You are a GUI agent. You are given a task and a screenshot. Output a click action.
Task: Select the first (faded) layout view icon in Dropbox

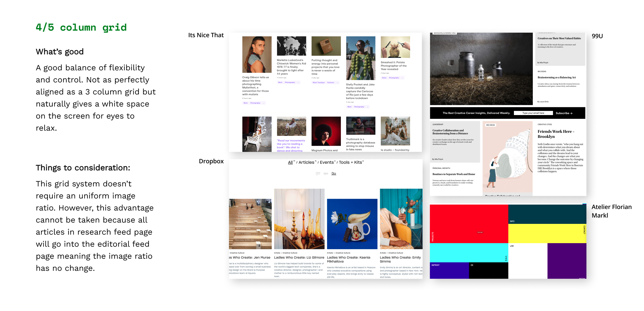click(x=318, y=174)
